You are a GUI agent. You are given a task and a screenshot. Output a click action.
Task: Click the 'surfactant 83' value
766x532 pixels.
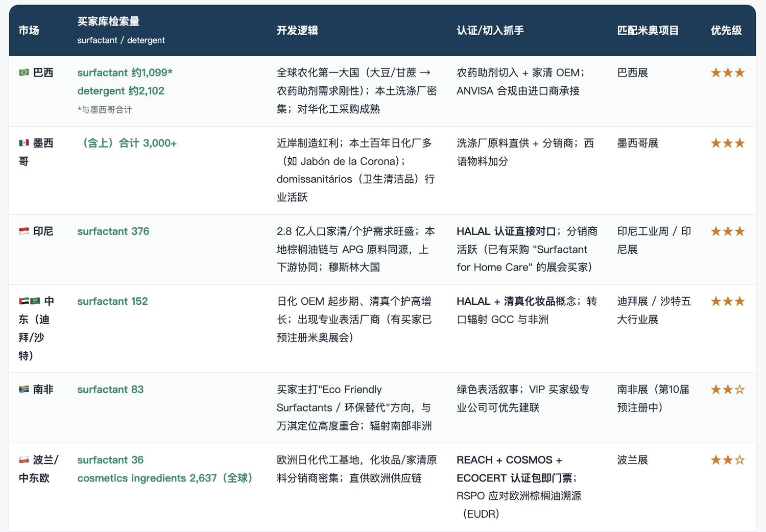click(110, 390)
